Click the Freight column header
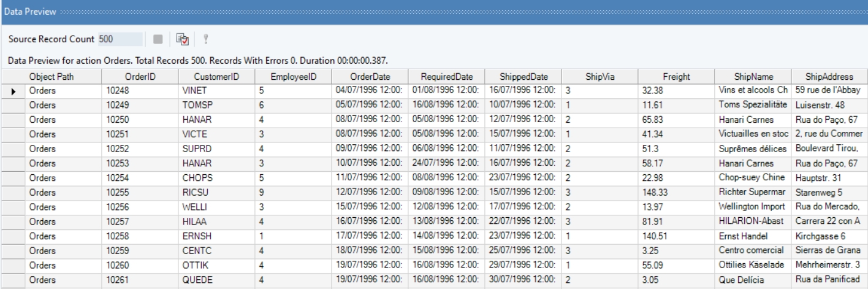This screenshot has width=868, height=289. 676,77
